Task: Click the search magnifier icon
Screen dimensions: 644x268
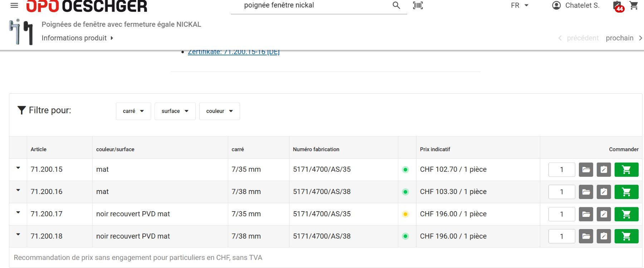Action: click(x=396, y=5)
